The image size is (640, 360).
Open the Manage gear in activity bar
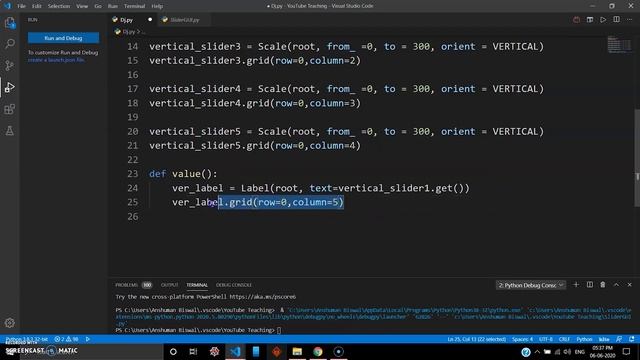point(10,323)
